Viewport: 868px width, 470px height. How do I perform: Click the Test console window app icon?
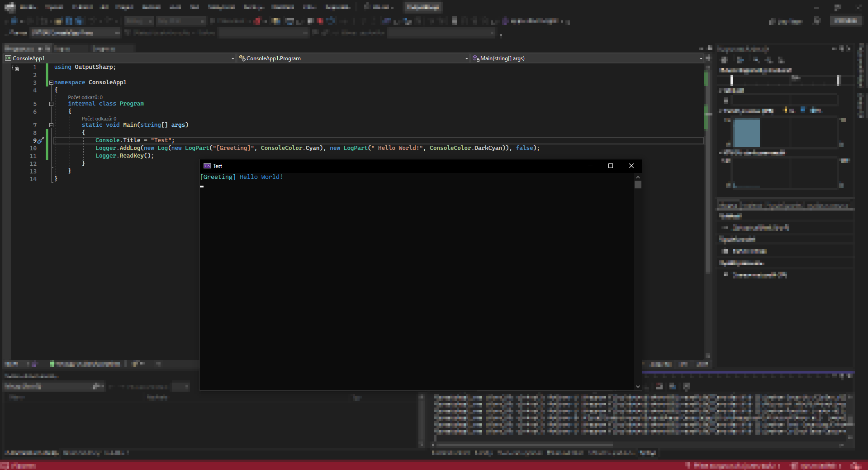pyautogui.click(x=207, y=166)
